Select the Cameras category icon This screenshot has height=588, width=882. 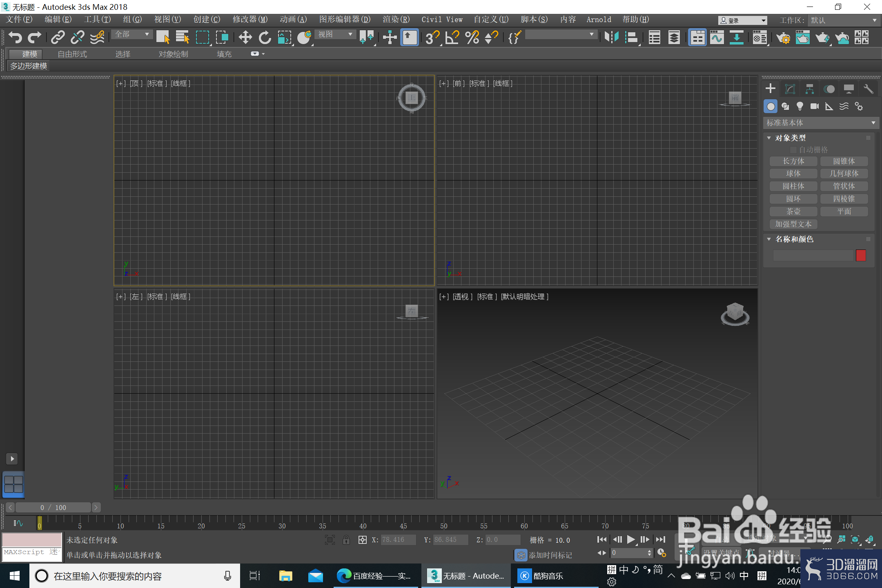815,107
